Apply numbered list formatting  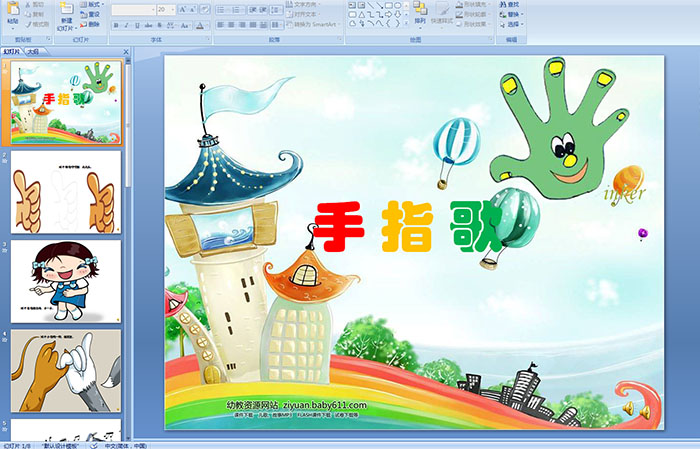tap(238, 10)
